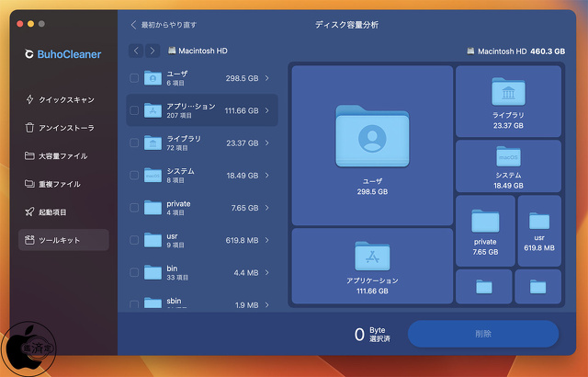Open ツールキット menu item

click(x=63, y=240)
